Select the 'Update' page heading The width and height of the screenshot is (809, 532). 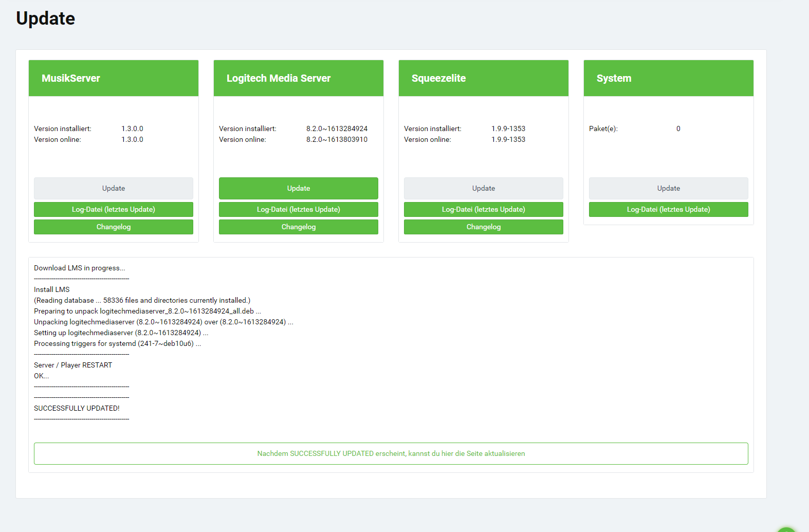tap(46, 19)
